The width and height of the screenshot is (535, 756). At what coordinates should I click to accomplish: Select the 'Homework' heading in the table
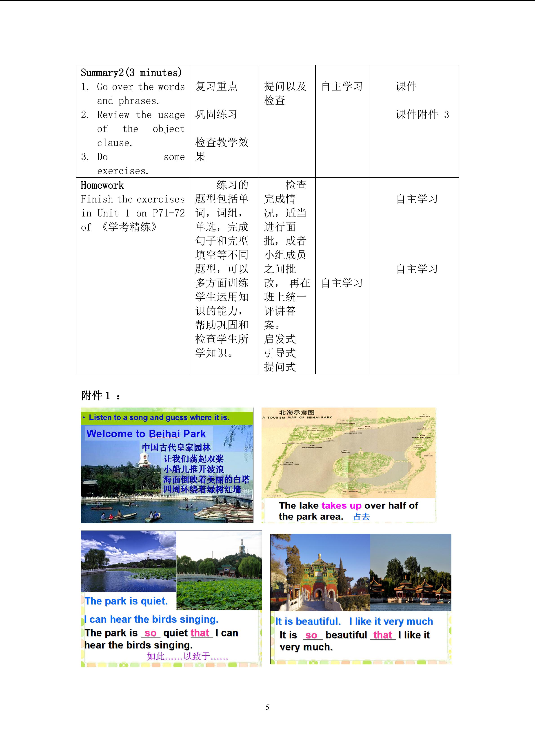click(102, 185)
